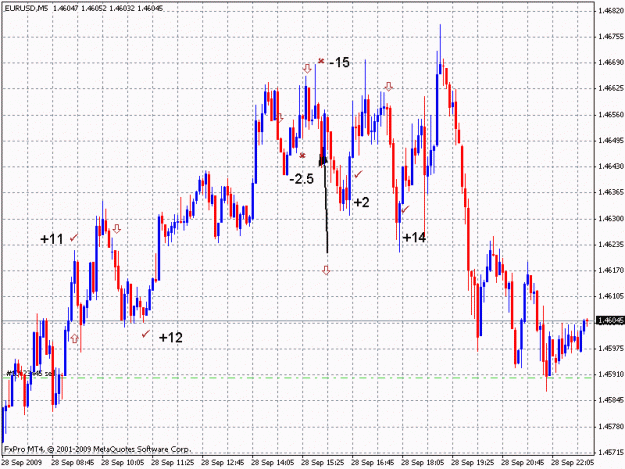Click the price scale value 1.46365
Screen dimensions: 625x469
(x=610, y=192)
